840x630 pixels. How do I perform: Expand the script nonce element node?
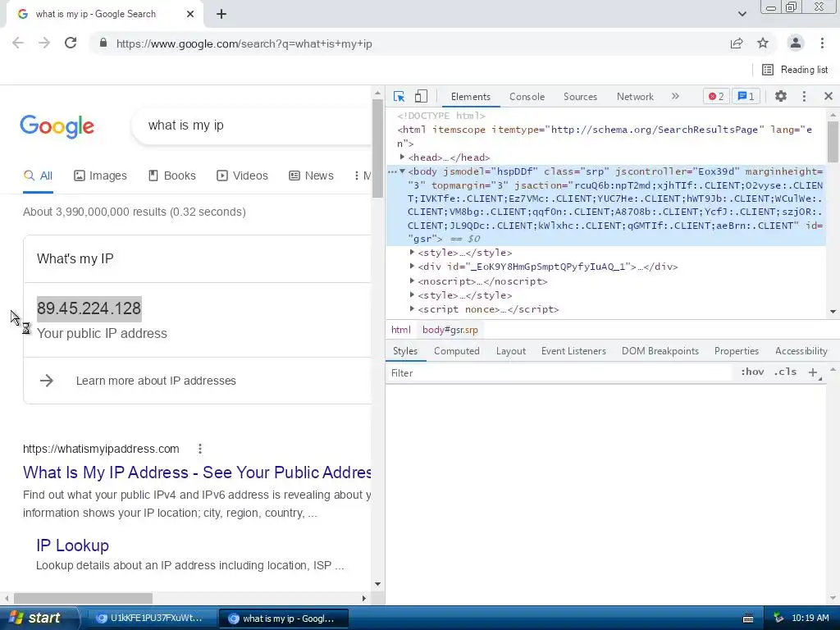pyautogui.click(x=412, y=308)
